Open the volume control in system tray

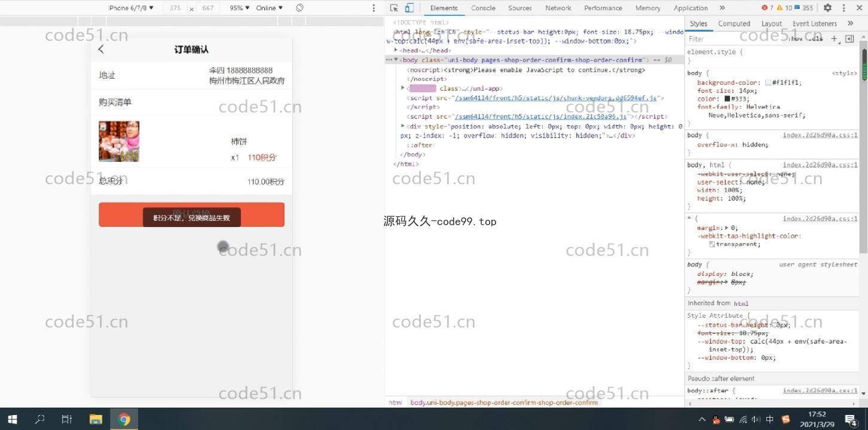[756, 419]
